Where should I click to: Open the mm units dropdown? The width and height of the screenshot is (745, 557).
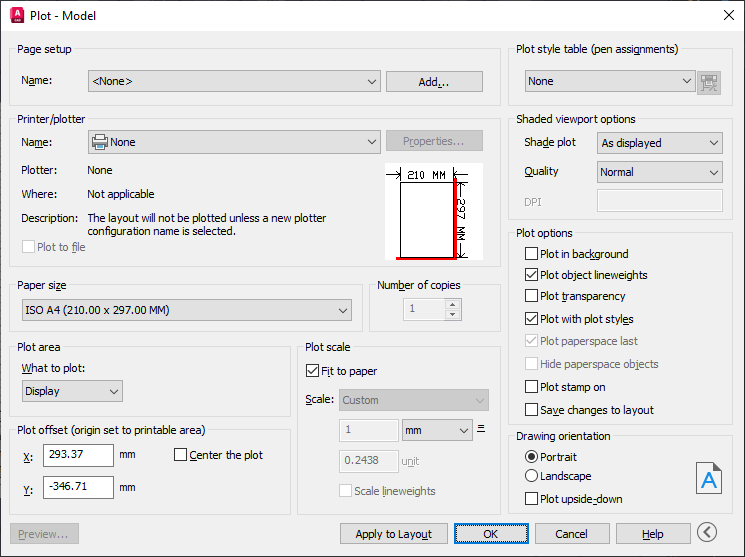pos(437,430)
